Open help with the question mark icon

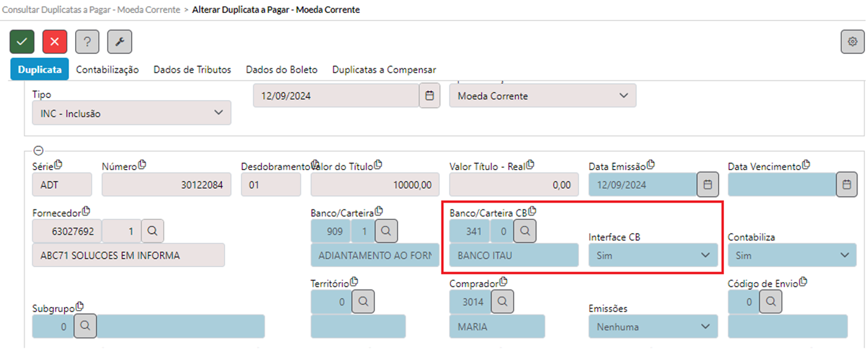[x=87, y=42]
